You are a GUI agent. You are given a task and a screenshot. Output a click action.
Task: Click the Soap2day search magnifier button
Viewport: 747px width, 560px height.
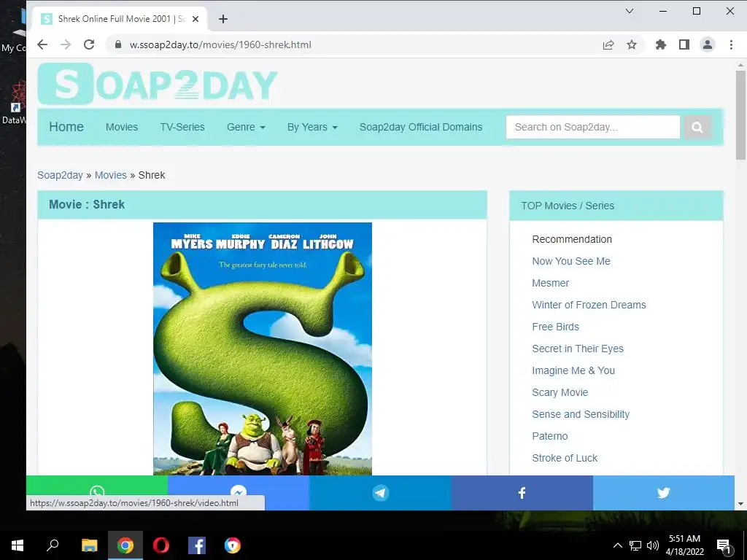pos(697,127)
